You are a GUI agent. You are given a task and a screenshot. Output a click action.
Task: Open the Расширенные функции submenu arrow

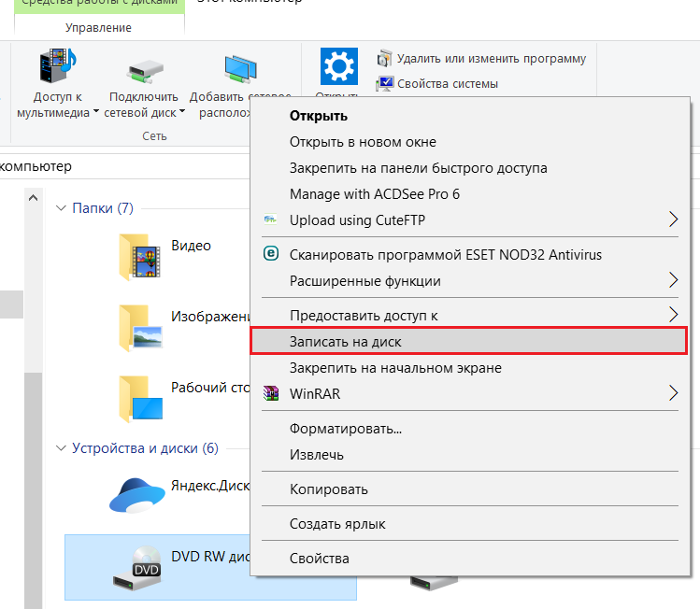coord(673,280)
